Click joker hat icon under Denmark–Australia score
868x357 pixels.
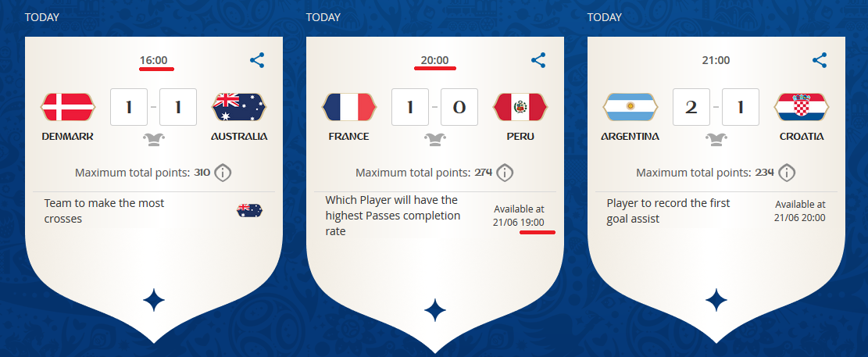click(x=153, y=140)
